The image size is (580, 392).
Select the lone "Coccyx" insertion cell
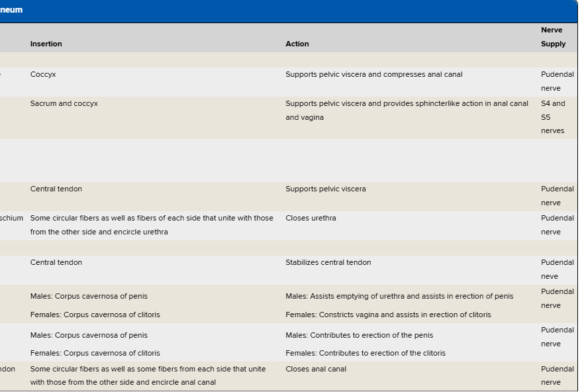pyautogui.click(x=43, y=74)
